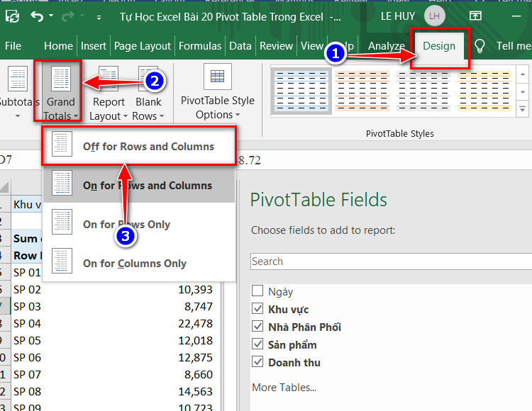Open the File tab
532x411 pixels.
13,46
